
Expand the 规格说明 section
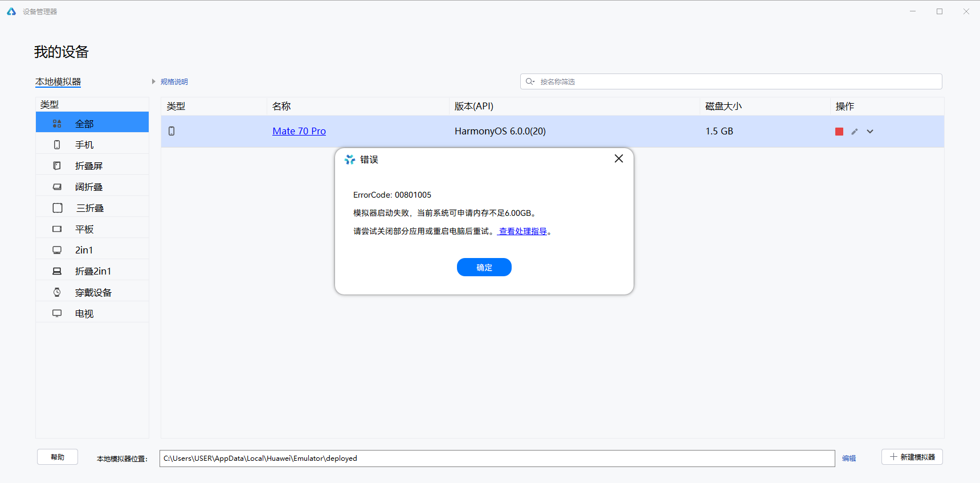point(170,81)
